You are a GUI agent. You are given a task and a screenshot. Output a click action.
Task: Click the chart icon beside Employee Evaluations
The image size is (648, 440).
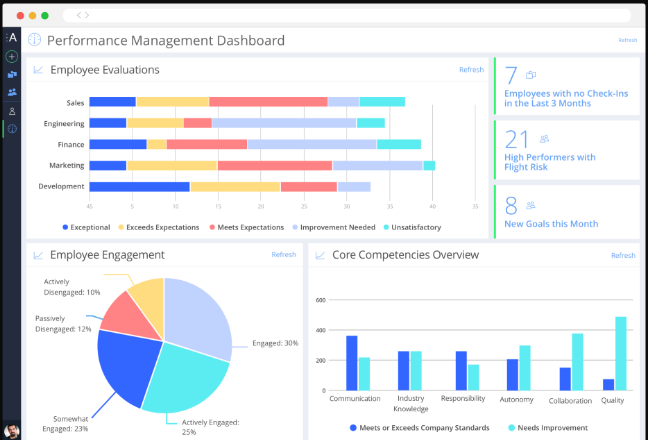[x=38, y=70]
